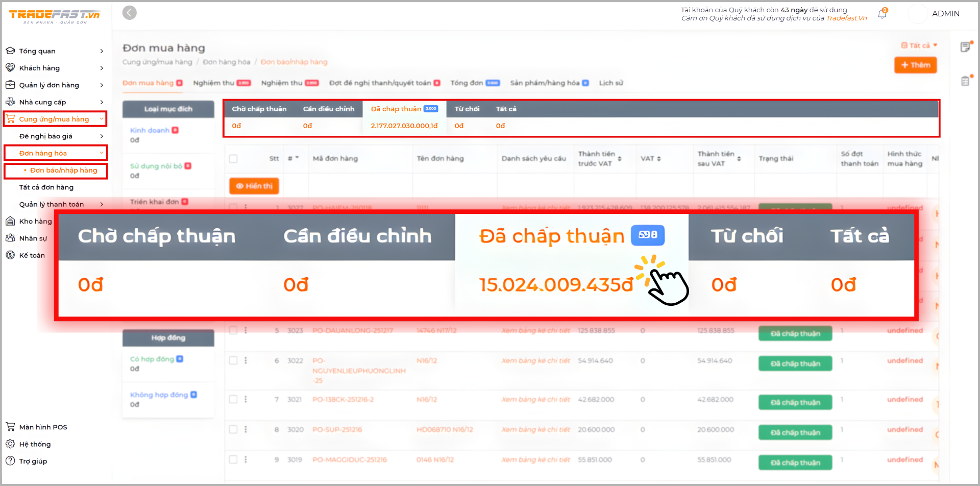Click the back arrow circle icon

[130, 13]
